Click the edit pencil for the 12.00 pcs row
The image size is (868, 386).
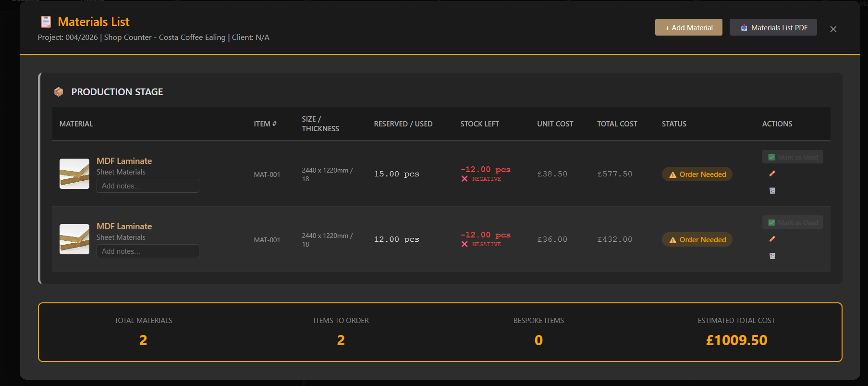pyautogui.click(x=772, y=239)
